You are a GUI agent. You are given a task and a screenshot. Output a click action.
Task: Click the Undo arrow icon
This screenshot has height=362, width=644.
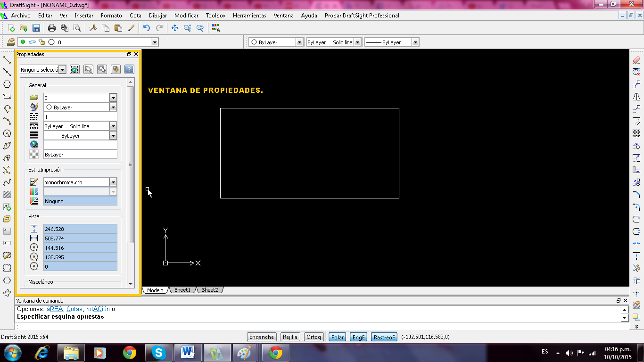(x=147, y=28)
